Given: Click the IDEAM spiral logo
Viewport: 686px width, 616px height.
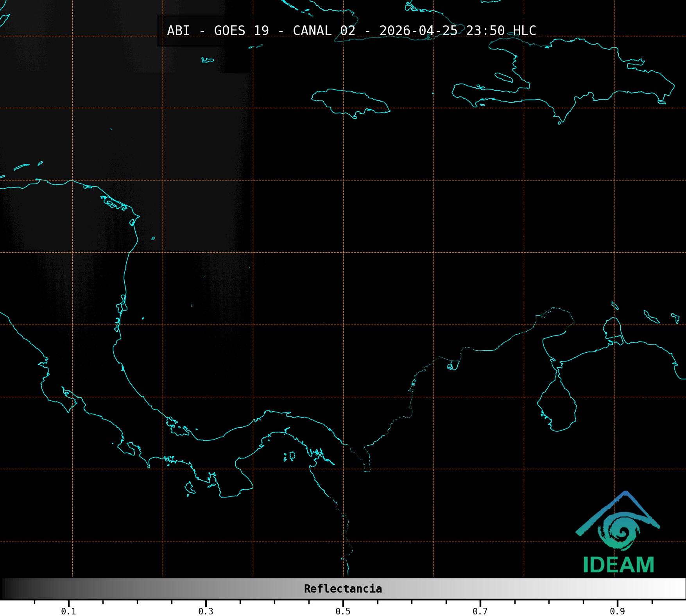Looking at the screenshot, I should [619, 530].
